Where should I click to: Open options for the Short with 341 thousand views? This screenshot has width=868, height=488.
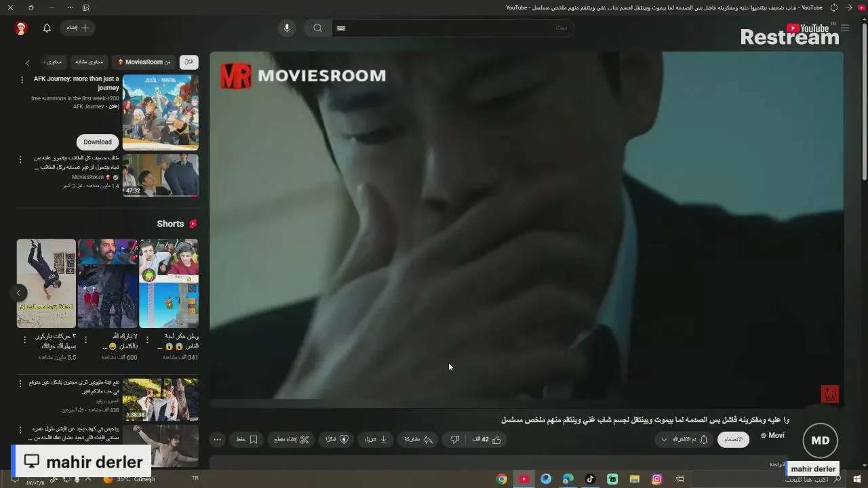tap(147, 340)
